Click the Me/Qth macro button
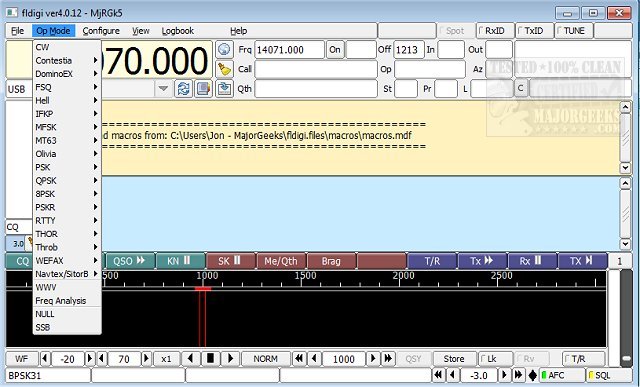640x387 pixels. click(281, 261)
